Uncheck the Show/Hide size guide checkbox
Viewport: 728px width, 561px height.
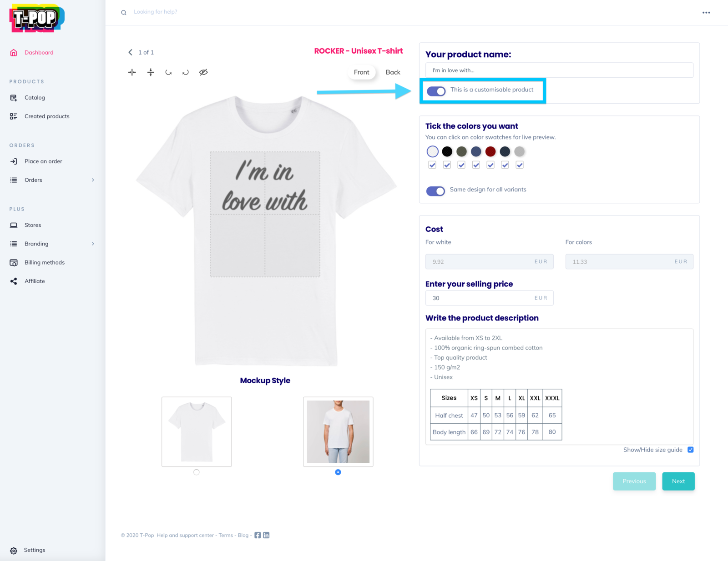690,450
